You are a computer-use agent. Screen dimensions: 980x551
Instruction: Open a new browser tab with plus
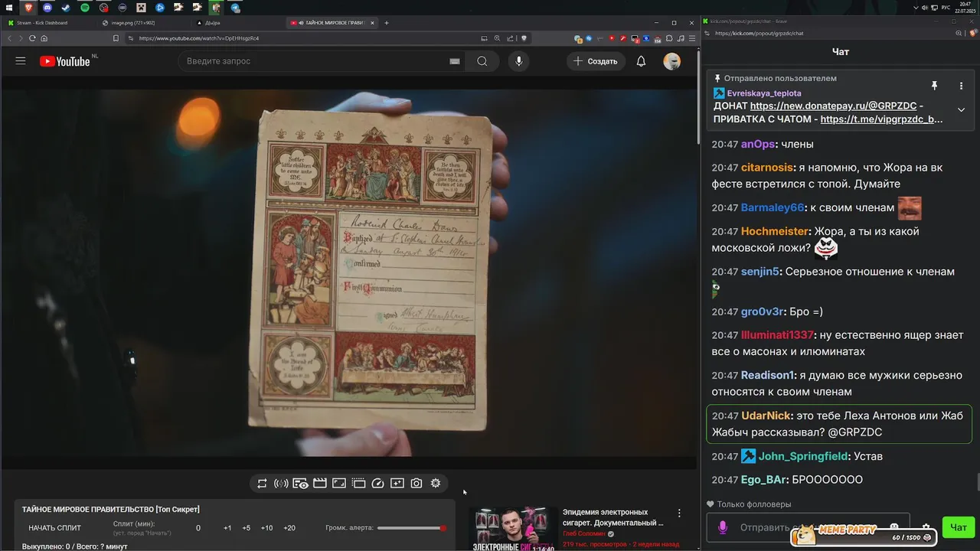[x=387, y=23]
